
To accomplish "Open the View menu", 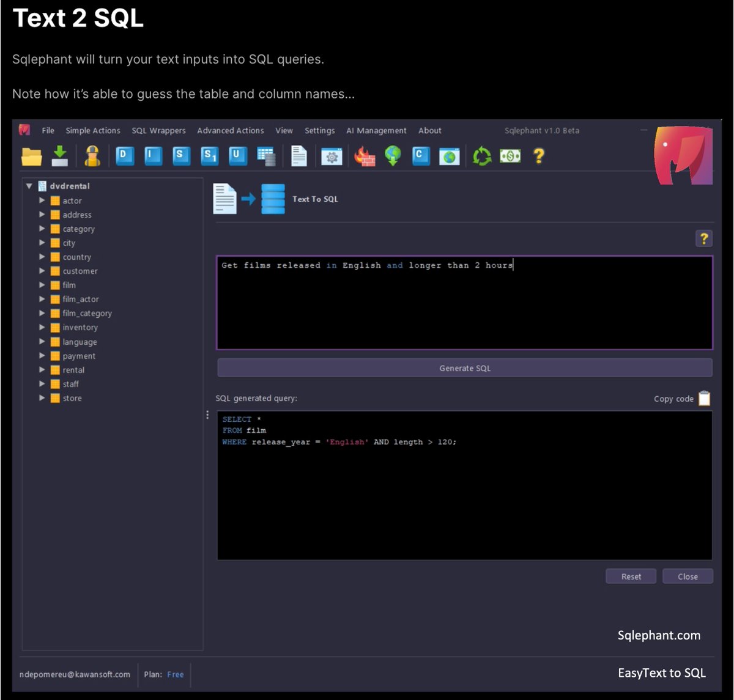I will (284, 130).
